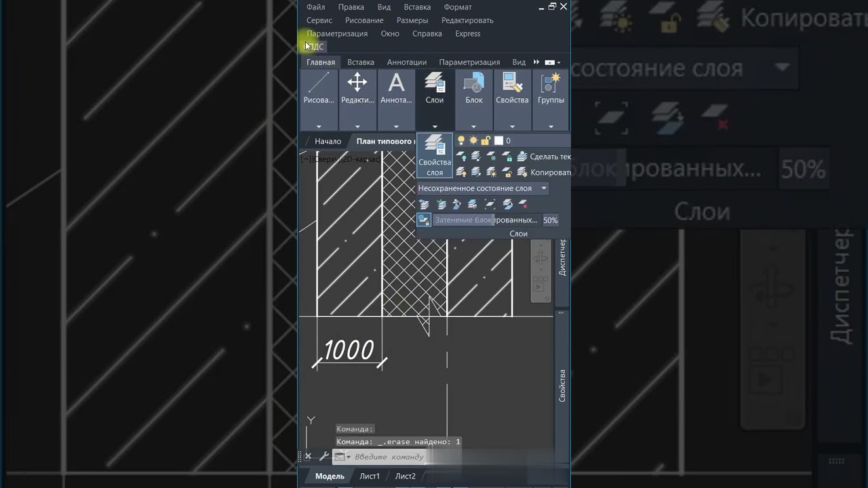The image size is (868, 488).
Task: Click the Копировать layer match icon
Action: (x=522, y=172)
